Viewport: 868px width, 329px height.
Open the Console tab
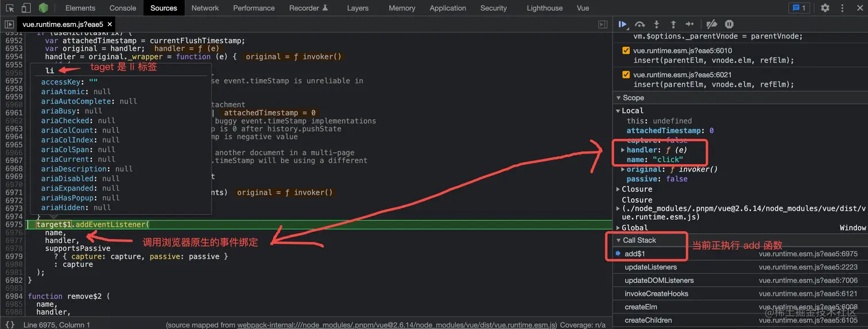point(123,8)
